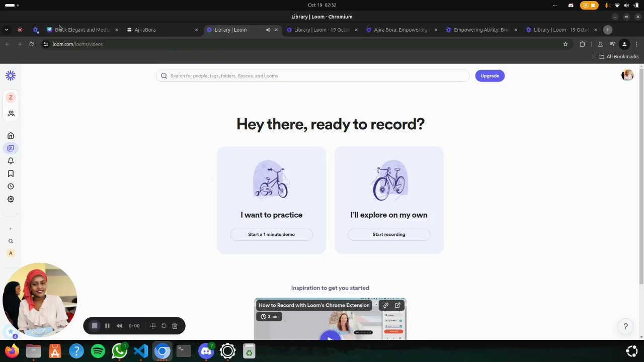Delete recording with the trash icon

(x=175, y=326)
